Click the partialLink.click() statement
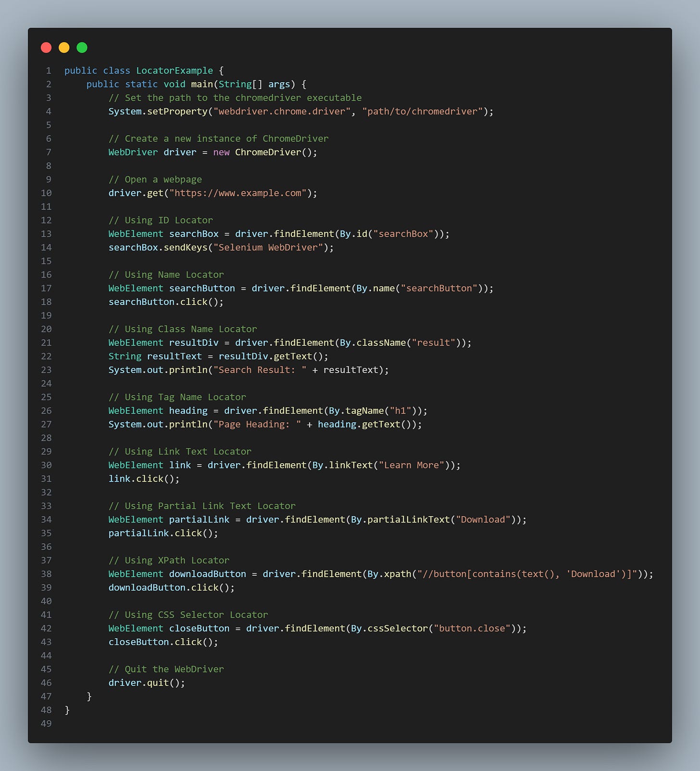Image resolution: width=700 pixels, height=771 pixels. (x=163, y=533)
